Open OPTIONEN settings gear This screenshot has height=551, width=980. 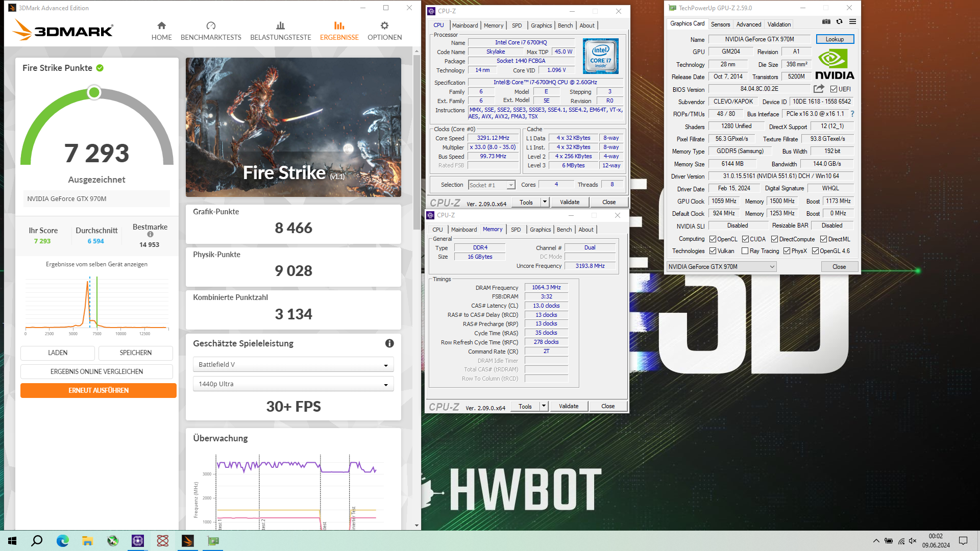tap(384, 31)
